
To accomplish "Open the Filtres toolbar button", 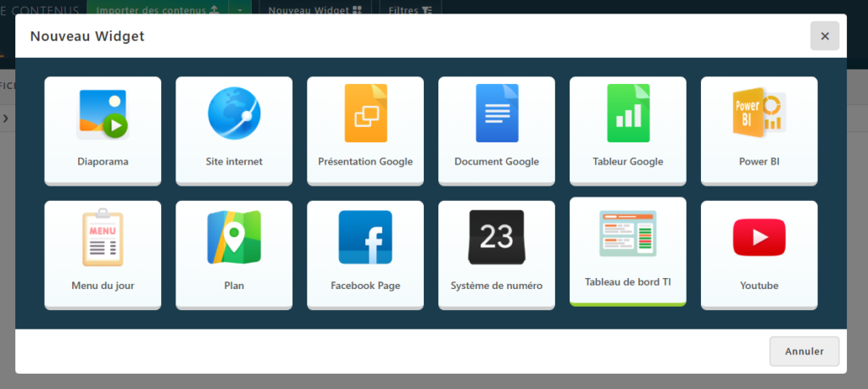I will (409, 10).
